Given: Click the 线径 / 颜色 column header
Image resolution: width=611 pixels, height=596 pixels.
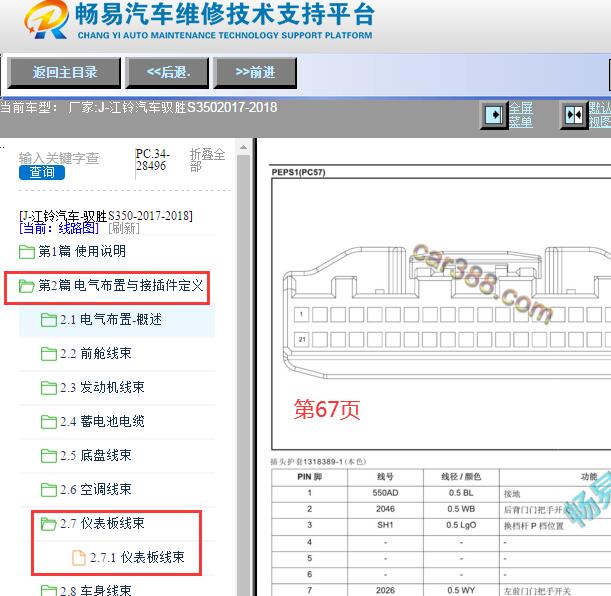Looking at the screenshot, I should click(x=461, y=477).
